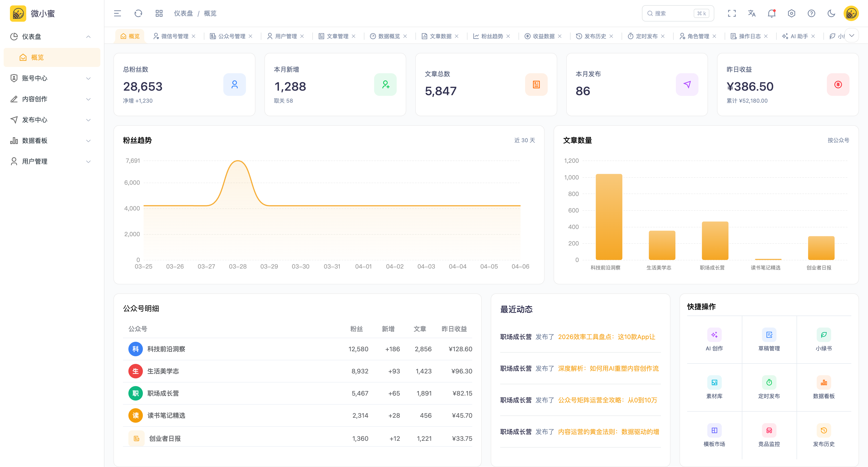Click the refresh icon in header
The height and width of the screenshot is (467, 868).
(138, 14)
